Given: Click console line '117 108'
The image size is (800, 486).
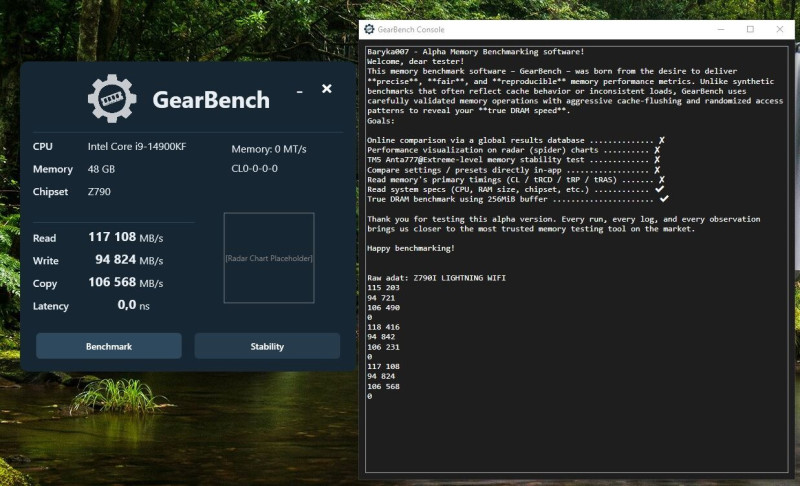Looking at the screenshot, I should click(383, 366).
